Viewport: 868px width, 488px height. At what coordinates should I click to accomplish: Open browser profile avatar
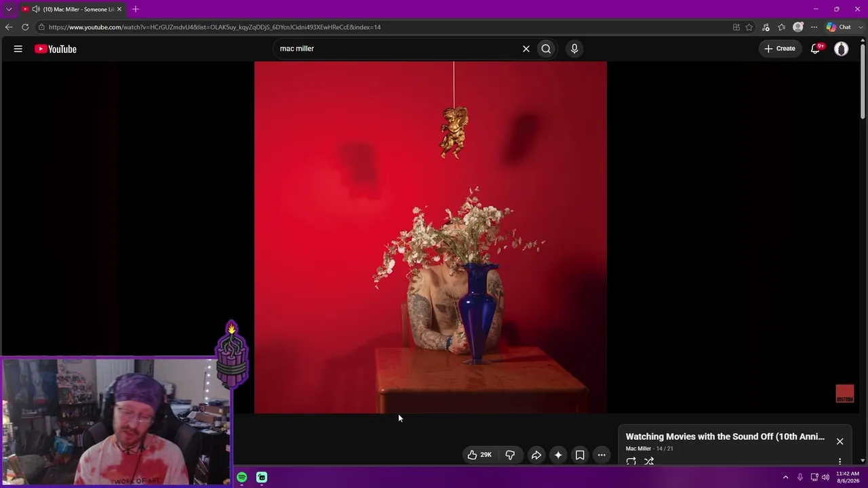(798, 27)
